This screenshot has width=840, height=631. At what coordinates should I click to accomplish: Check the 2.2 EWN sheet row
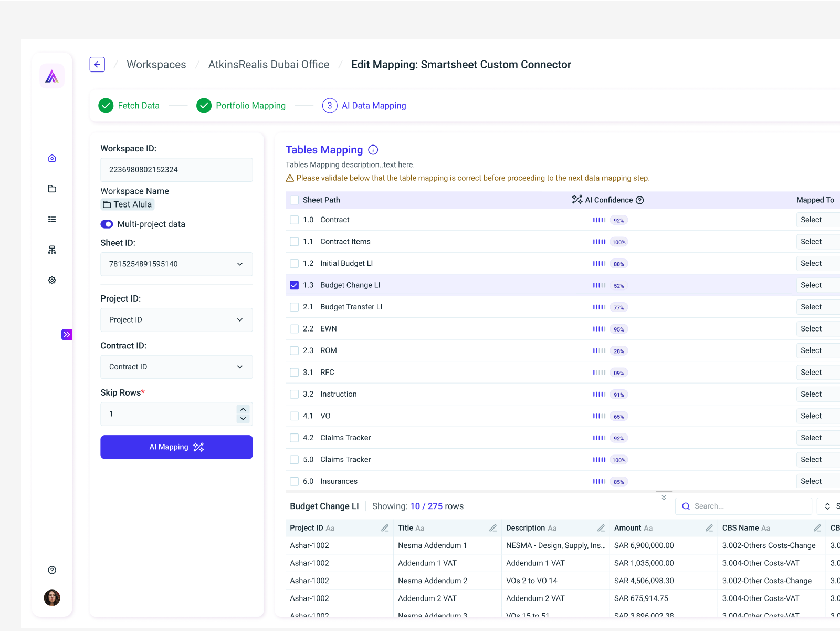295,328
